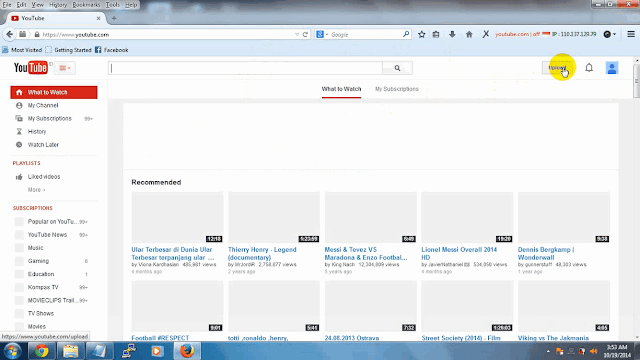Open the Windows Start button
Image resolution: width=640 pixels, height=360 pixels.
(x=12, y=351)
